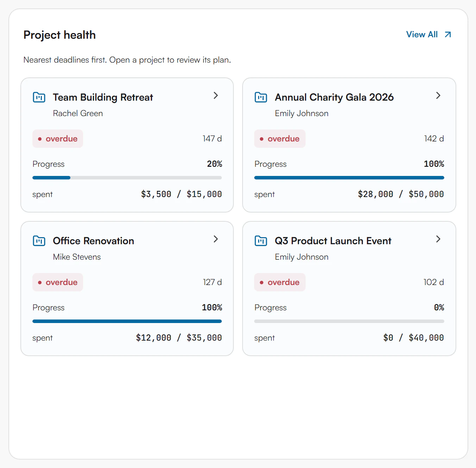476x468 pixels.
Task: Click the Annual Charity Gala 2026 progress bar
Action: [x=349, y=178]
